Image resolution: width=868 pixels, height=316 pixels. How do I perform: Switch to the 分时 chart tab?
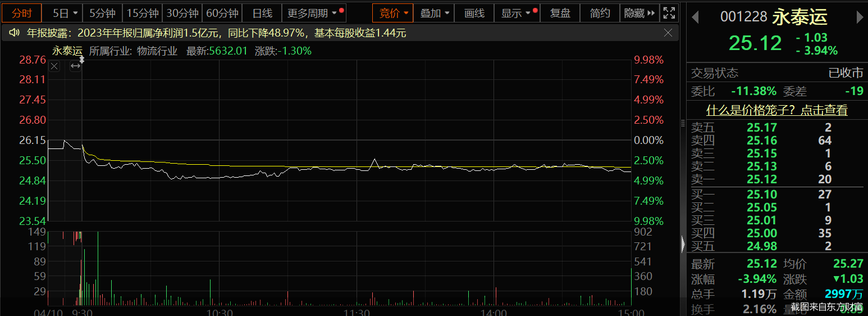(22, 13)
